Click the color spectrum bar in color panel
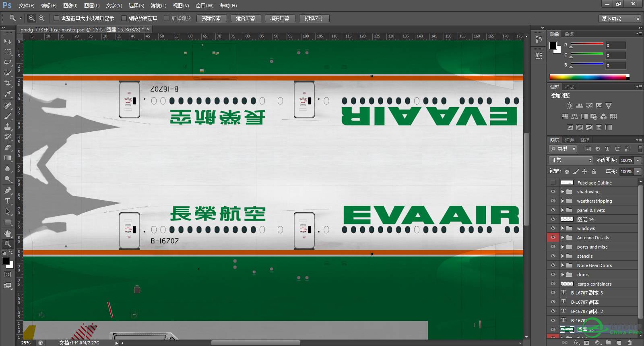This screenshot has height=346, width=644. [x=588, y=77]
